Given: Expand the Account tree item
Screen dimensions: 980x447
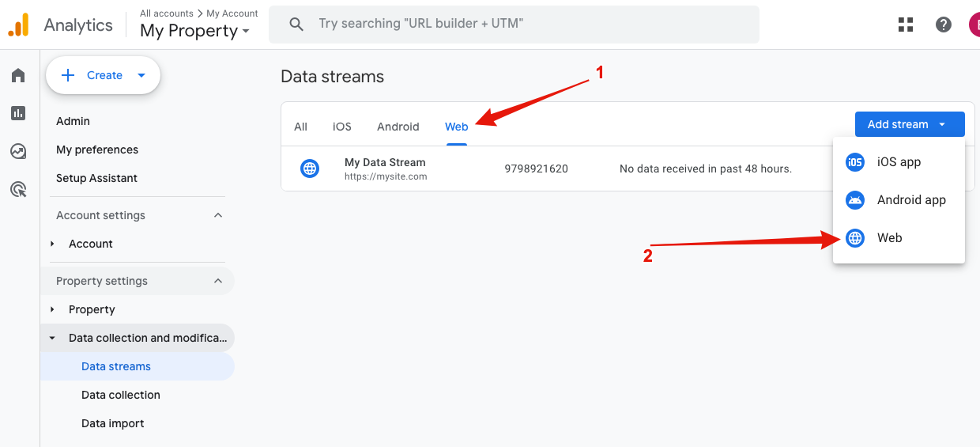Looking at the screenshot, I should point(52,244).
